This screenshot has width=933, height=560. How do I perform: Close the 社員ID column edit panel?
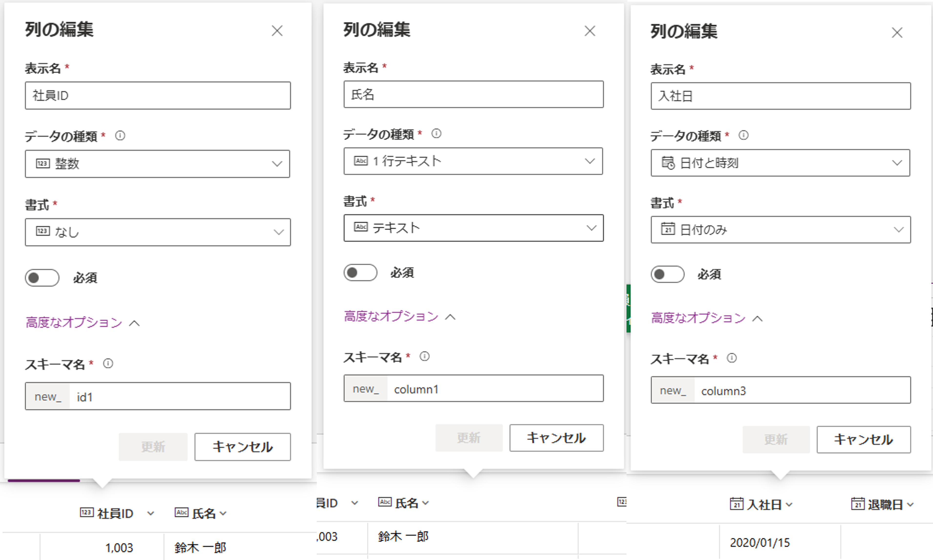click(x=277, y=31)
